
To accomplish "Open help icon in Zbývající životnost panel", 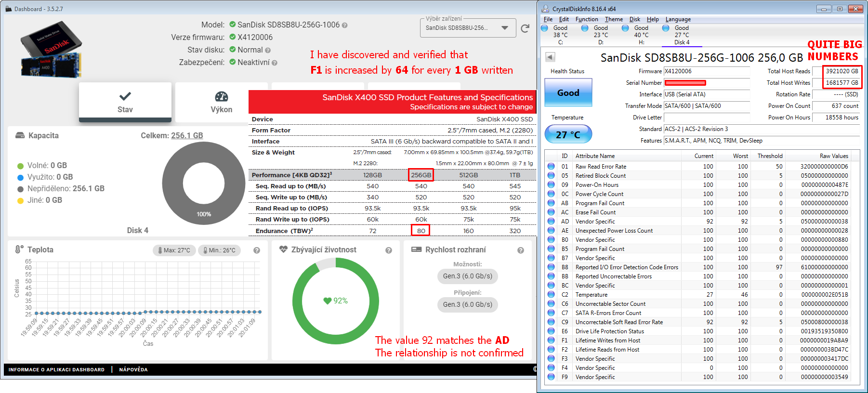I will point(389,250).
